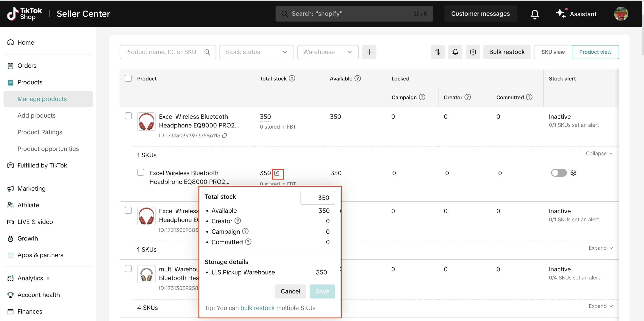This screenshot has width=644, height=321.
Task: Open the Warehouse filter dropdown
Action: point(327,52)
